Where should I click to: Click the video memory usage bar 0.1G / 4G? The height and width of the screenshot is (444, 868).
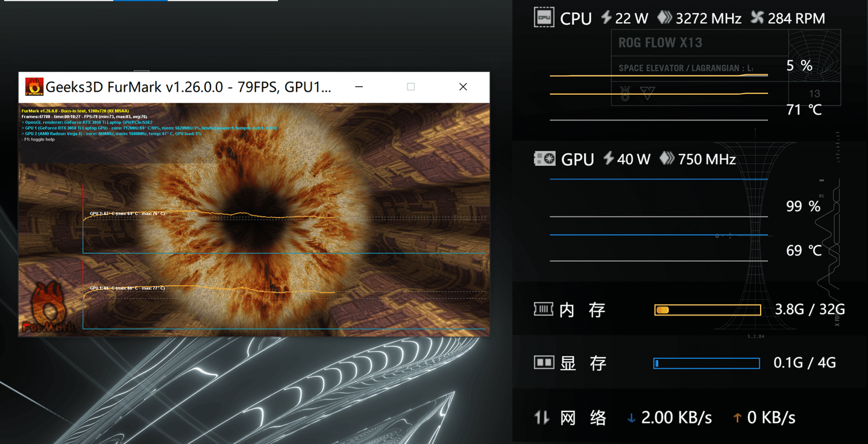(706, 363)
